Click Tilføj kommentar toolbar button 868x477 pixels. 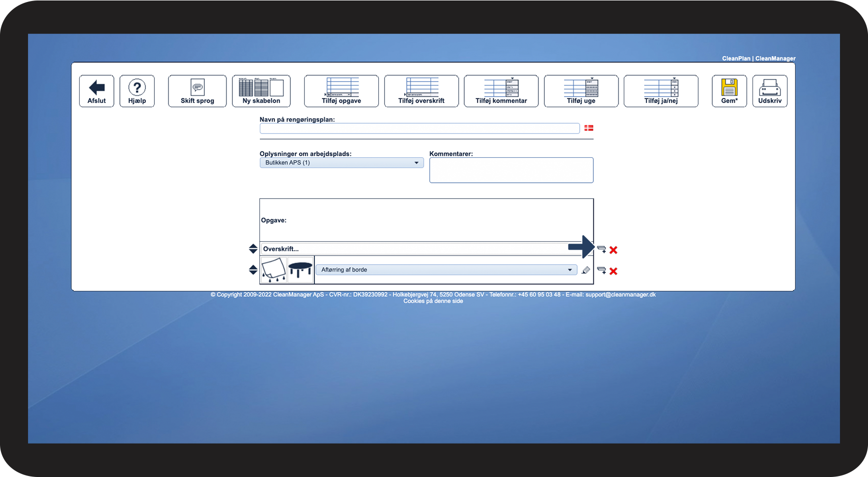tap(501, 91)
